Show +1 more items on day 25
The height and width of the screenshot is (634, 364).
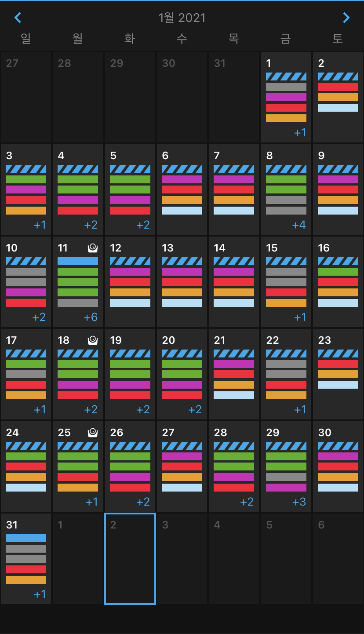pyautogui.click(x=92, y=502)
